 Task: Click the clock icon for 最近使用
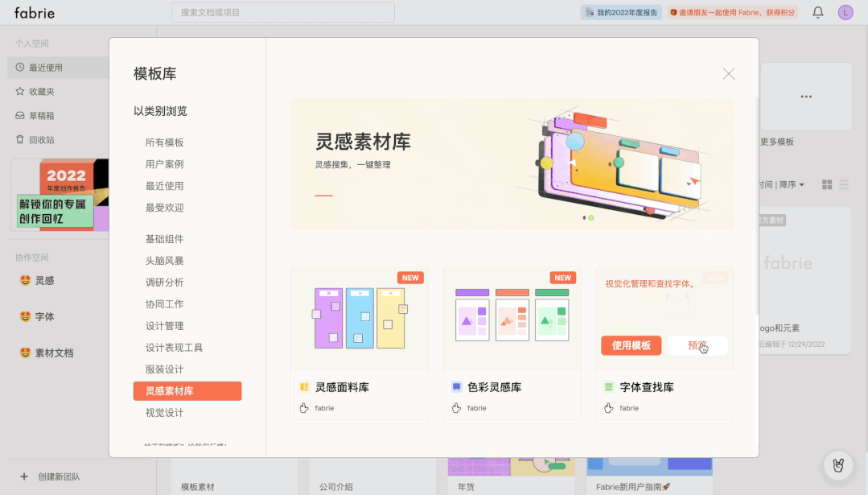pyautogui.click(x=20, y=67)
